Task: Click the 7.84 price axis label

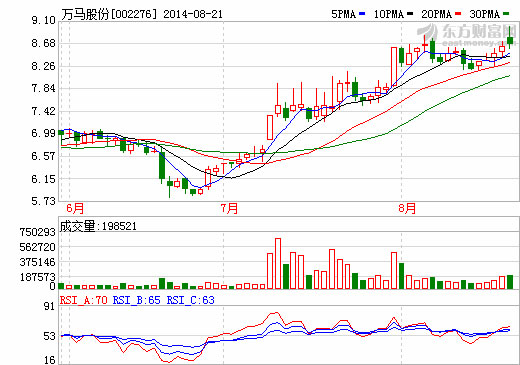Action: coord(43,89)
